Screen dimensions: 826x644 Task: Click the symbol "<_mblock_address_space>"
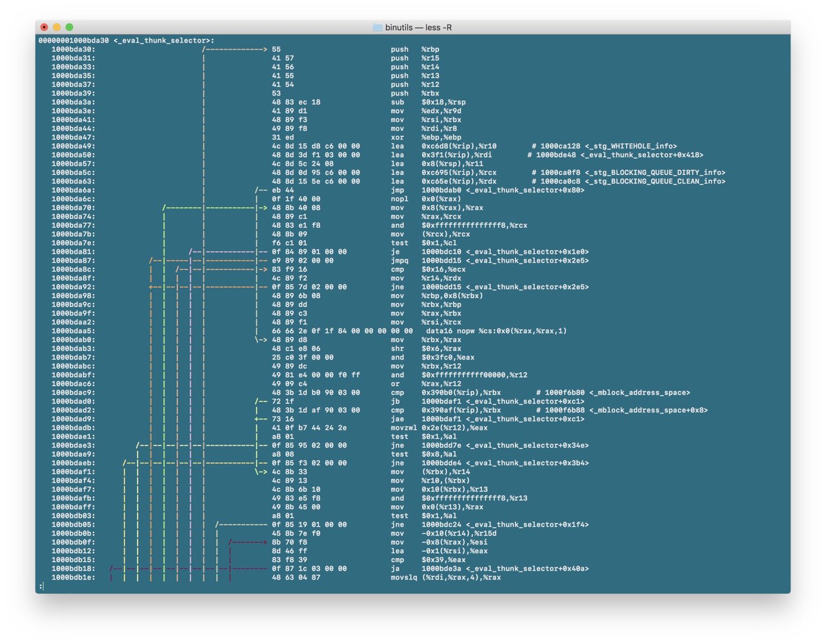click(x=640, y=393)
